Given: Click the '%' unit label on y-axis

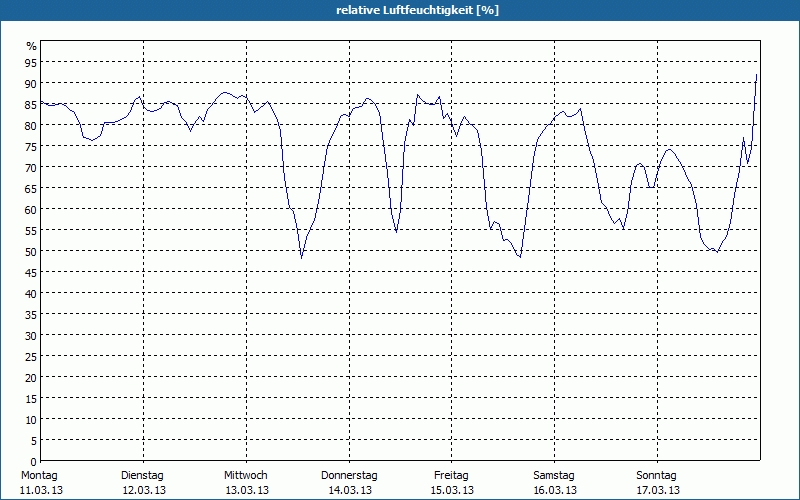Looking at the screenshot, I should (x=32, y=46).
